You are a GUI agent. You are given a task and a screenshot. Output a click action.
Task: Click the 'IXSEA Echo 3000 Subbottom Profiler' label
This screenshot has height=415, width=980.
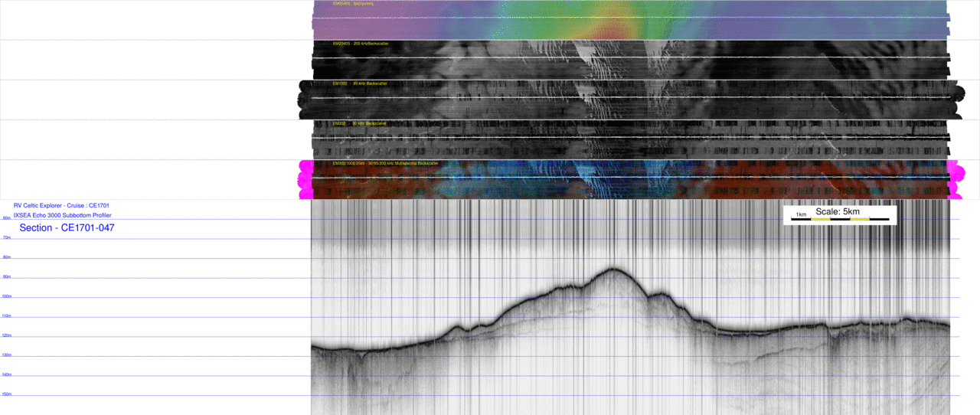[62, 216]
